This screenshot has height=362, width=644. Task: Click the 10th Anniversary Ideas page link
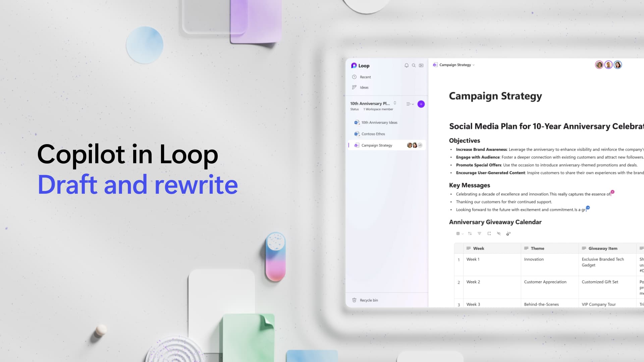click(379, 122)
